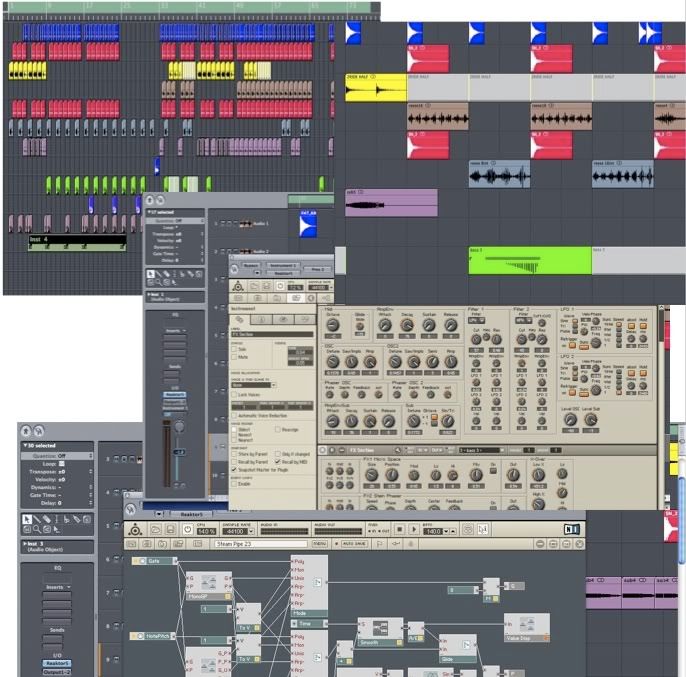Click the volume fader in the middle Logic channel strip

[179, 452]
